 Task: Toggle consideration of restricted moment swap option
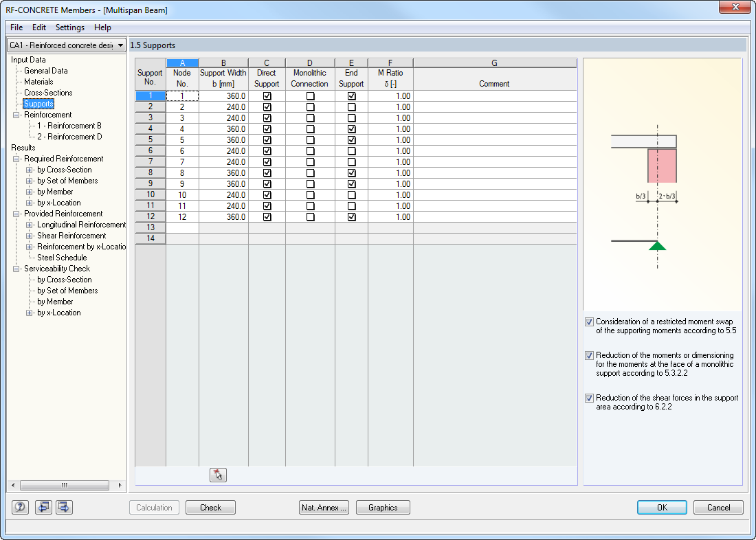589,322
